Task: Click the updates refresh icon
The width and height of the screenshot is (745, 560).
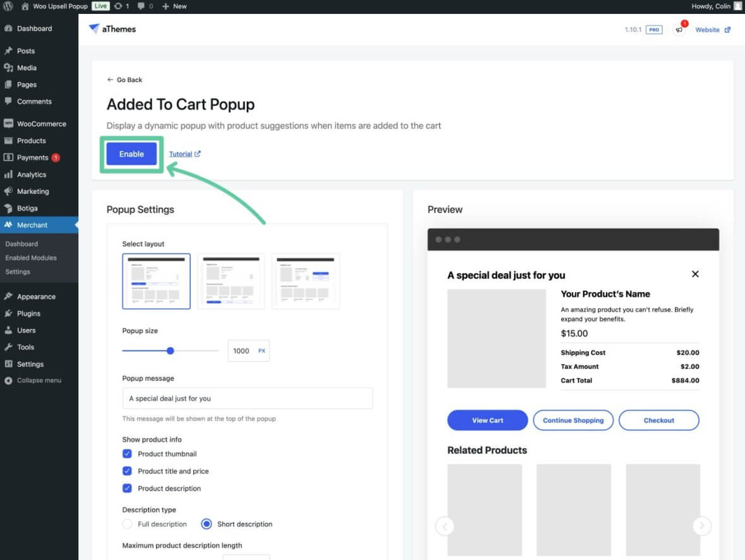Action: pos(118,6)
